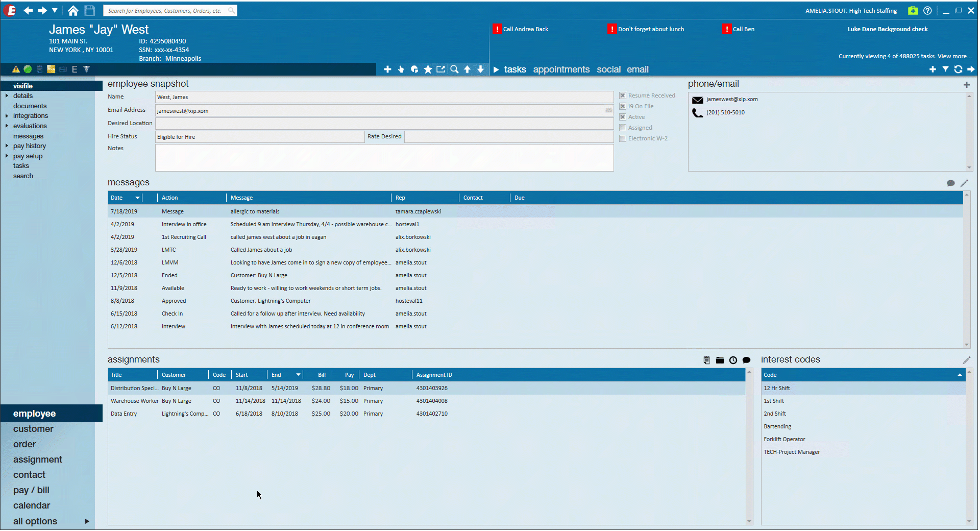Open the customer navigation section
The height and width of the screenshot is (531, 980).
coord(33,429)
